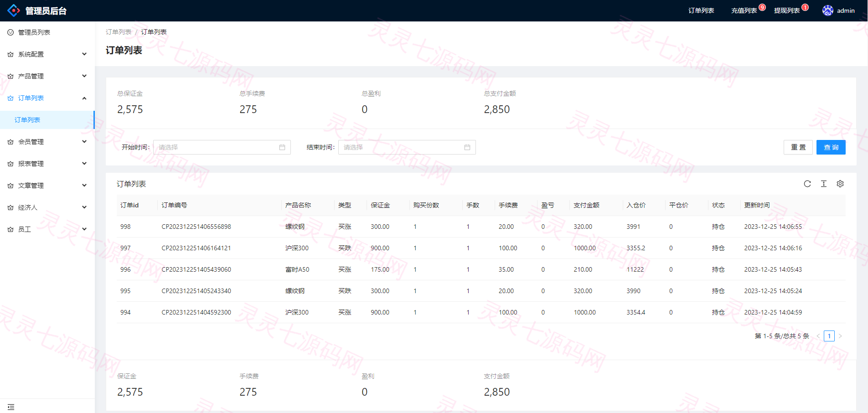Screen dimensions: 868x413
Task: Click 持仓 status in order 996 row
Action: click(718, 269)
